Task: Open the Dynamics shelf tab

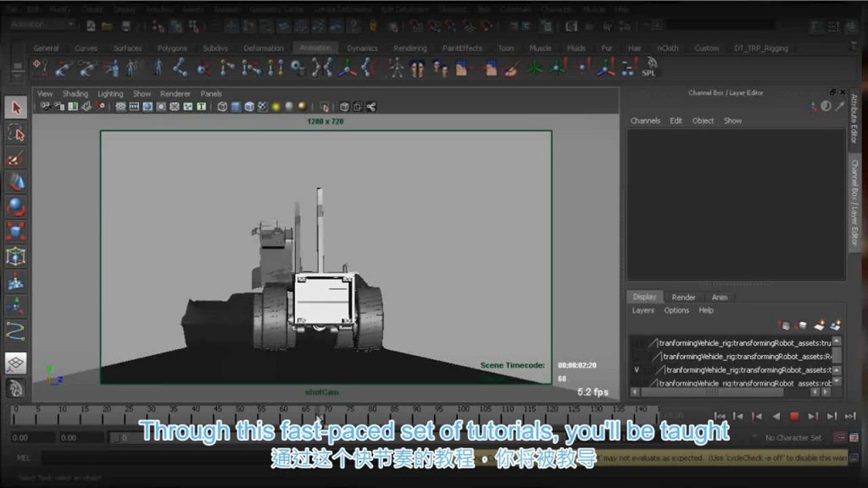Action: pos(362,48)
